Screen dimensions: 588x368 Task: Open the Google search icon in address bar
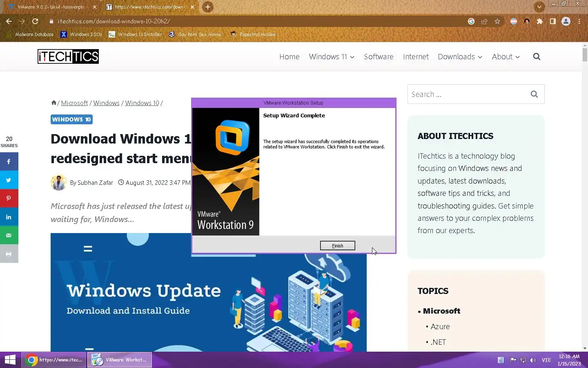pyautogui.click(x=471, y=21)
